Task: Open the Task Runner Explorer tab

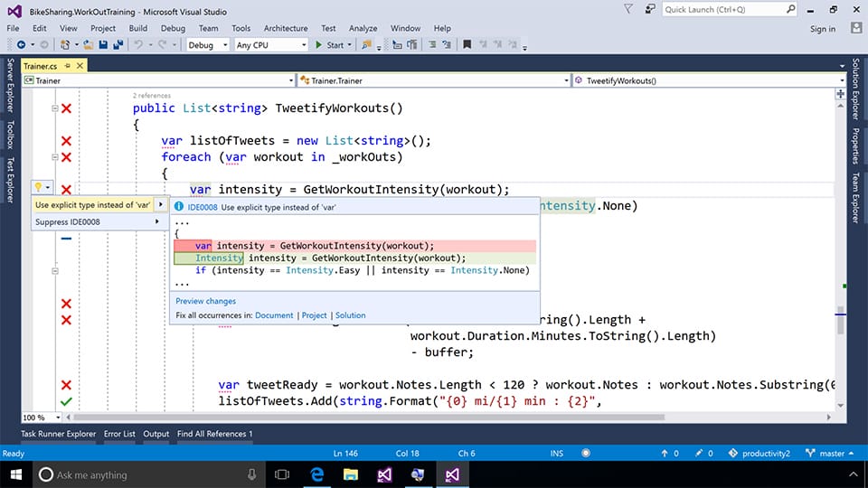Action: click(x=58, y=434)
